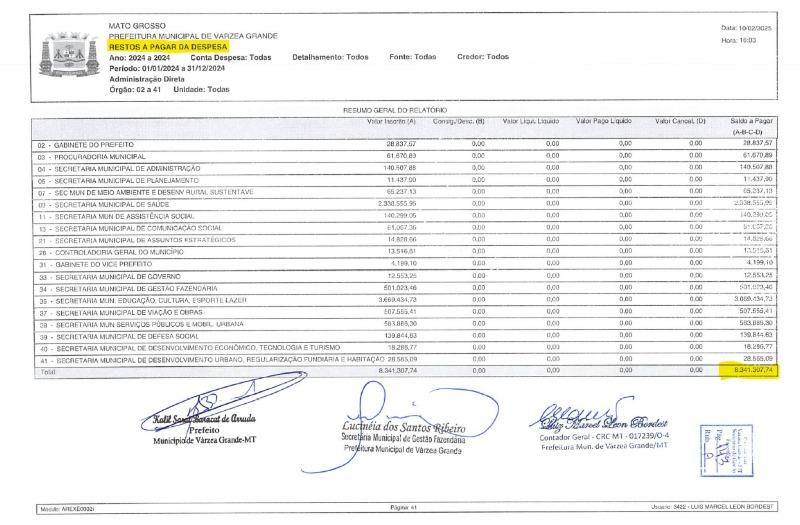Image resolution: width=800 pixels, height=525 pixels.
Task: Click 'RESUMO GERAL DO RELATÓRIO' table title
Action: [x=395, y=110]
